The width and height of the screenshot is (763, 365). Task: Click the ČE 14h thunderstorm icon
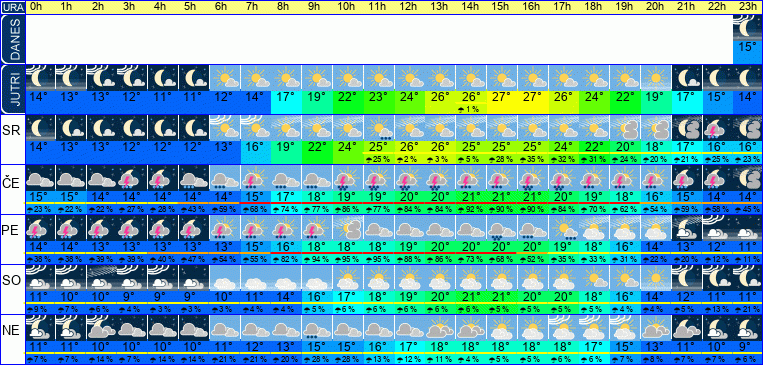pos(472,178)
